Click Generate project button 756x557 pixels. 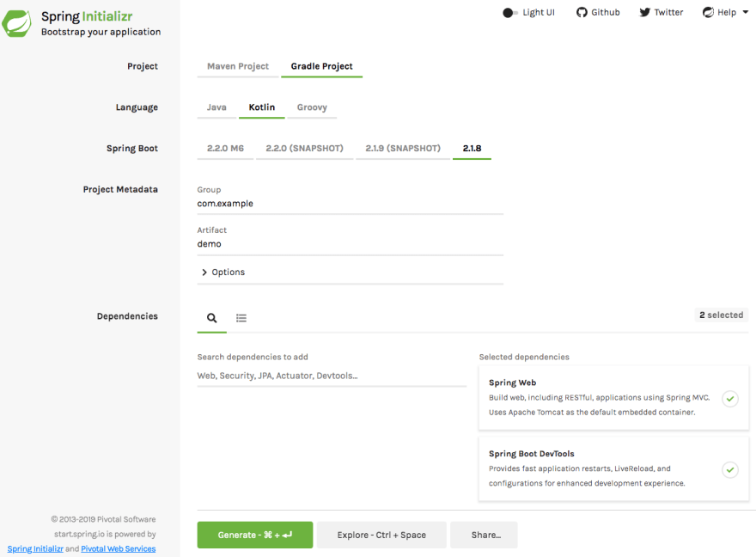(x=255, y=536)
